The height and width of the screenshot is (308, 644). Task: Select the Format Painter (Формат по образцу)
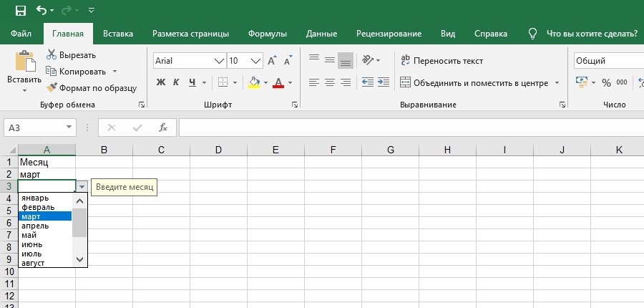coord(91,87)
